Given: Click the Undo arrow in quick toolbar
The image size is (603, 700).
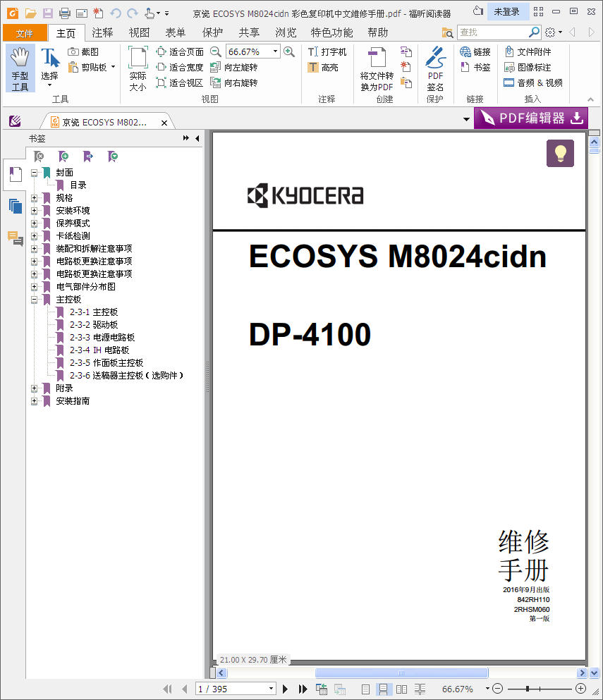Looking at the screenshot, I should click(x=116, y=13).
